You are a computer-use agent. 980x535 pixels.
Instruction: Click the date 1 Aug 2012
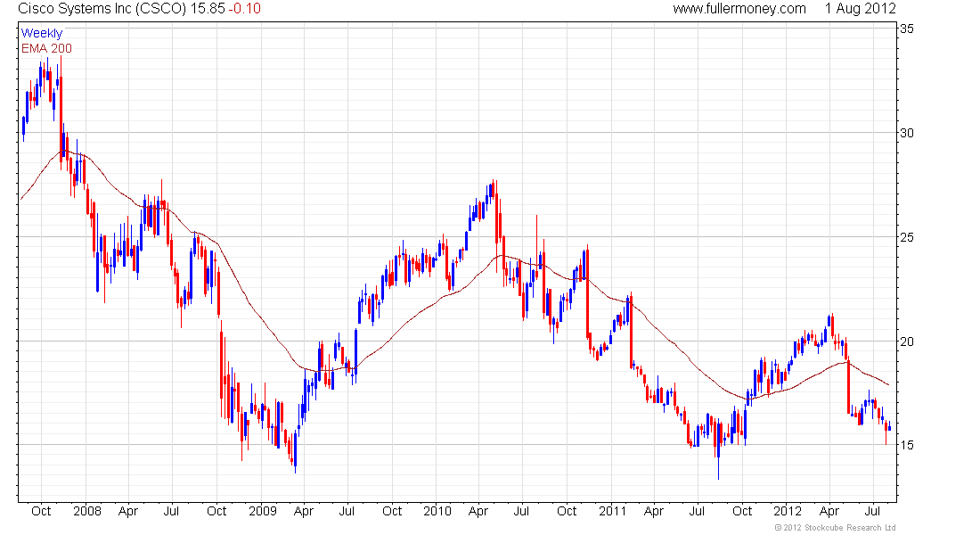tap(860, 9)
